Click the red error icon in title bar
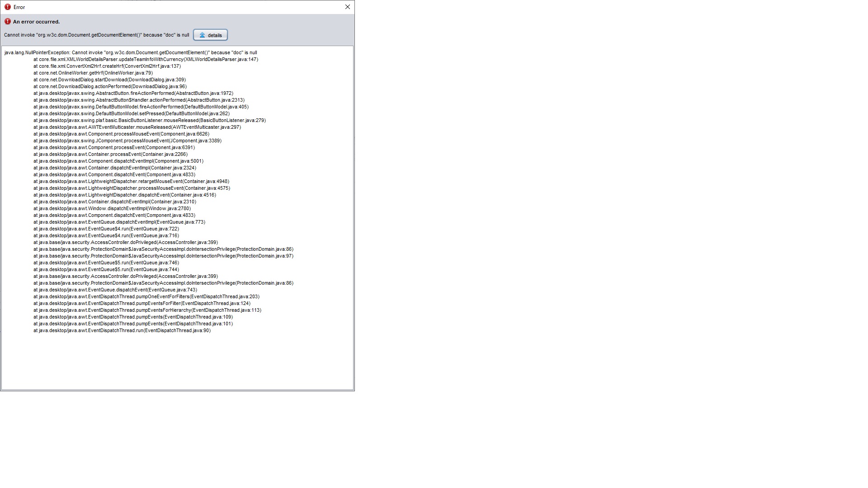Screen dimensions: 868x488 click(x=7, y=7)
